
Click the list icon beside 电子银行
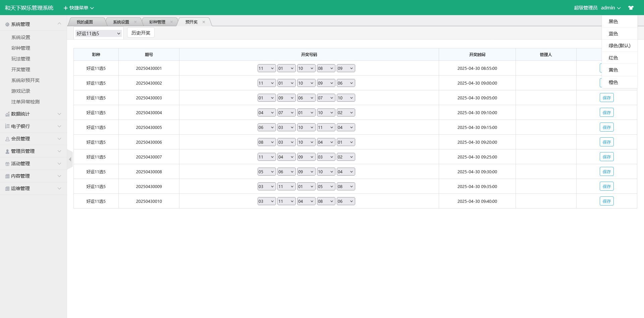7,126
